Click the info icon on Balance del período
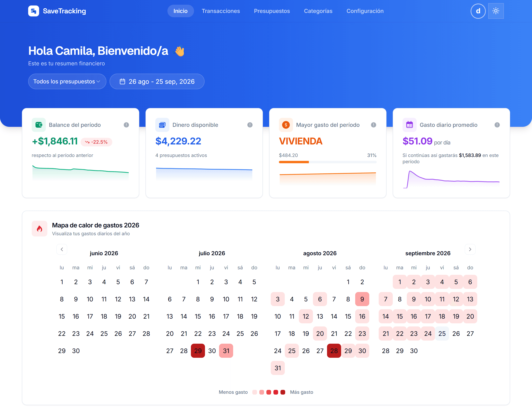This screenshot has width=532, height=411. click(x=126, y=125)
